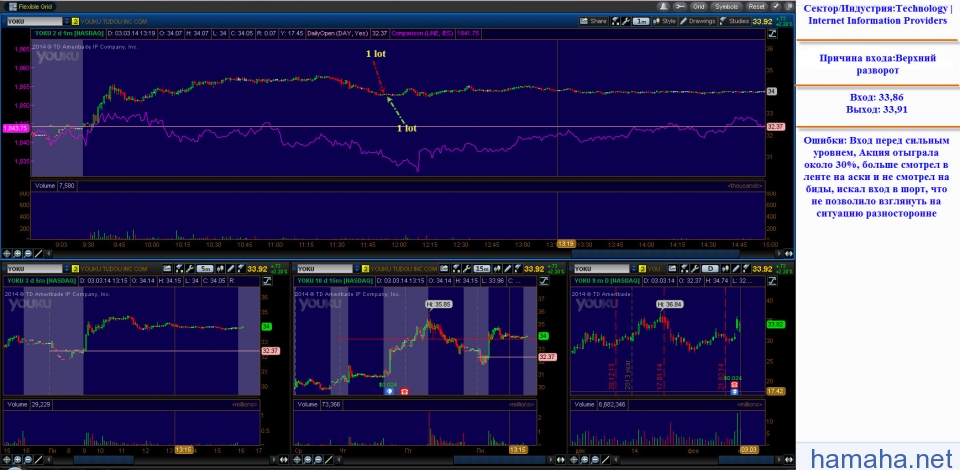Click Share in the 1m chart toolbar
This screenshot has height=470, width=960.
[594, 21]
